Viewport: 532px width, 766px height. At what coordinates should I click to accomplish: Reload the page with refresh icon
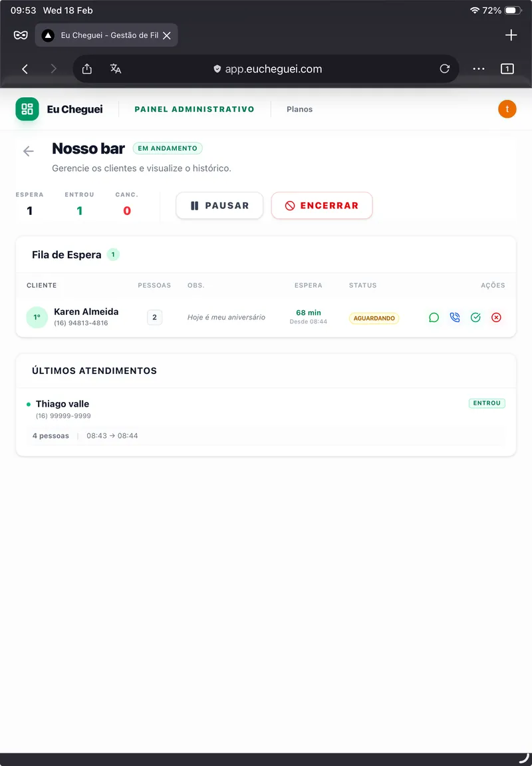[x=444, y=69]
